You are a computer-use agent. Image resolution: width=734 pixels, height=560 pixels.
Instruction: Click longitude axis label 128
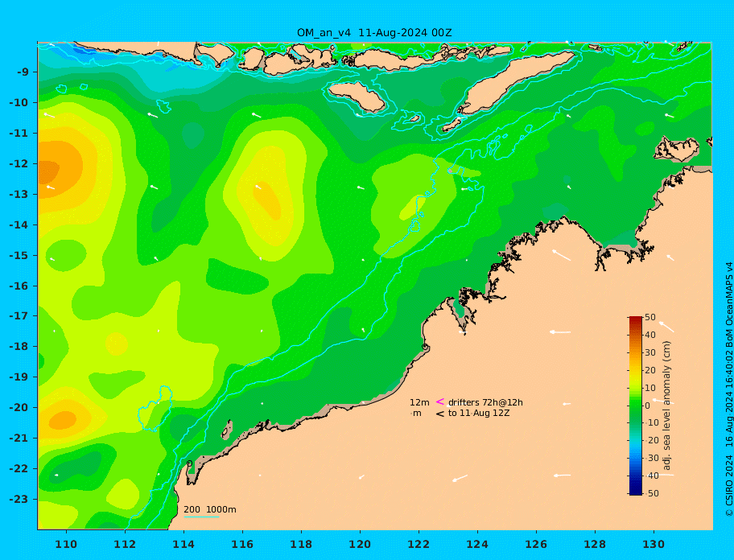[x=595, y=545]
